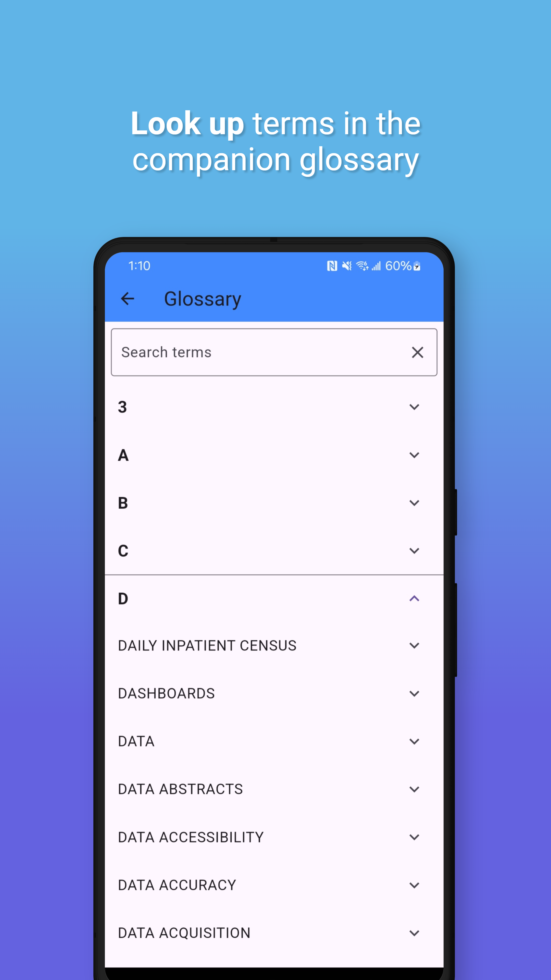Tap the Glossary title menu item

[x=202, y=298]
